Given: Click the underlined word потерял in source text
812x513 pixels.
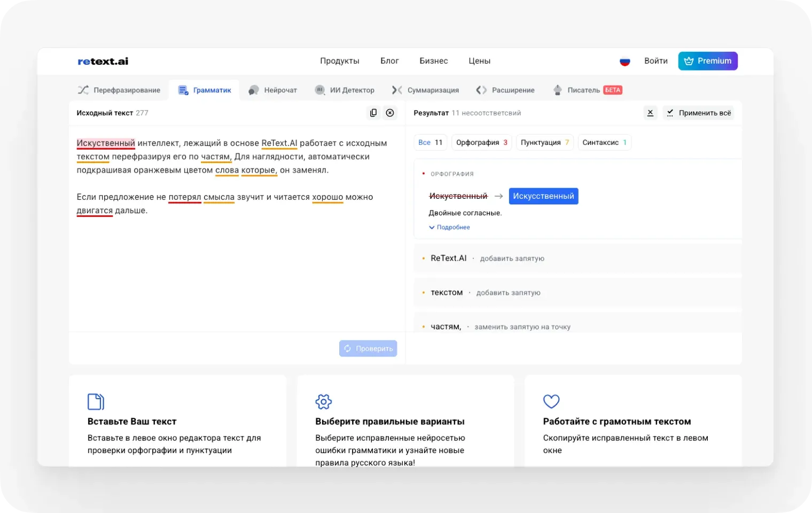Looking at the screenshot, I should click(x=185, y=197).
